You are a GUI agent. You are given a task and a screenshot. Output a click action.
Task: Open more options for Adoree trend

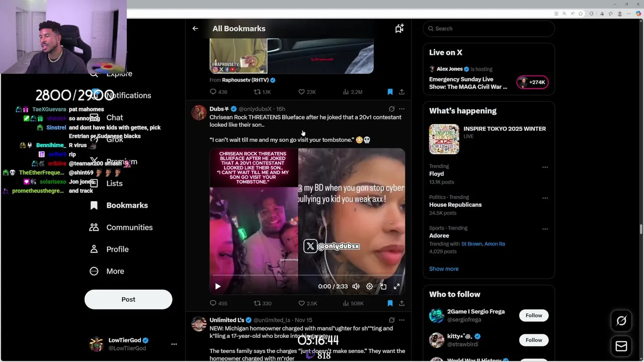(x=545, y=229)
